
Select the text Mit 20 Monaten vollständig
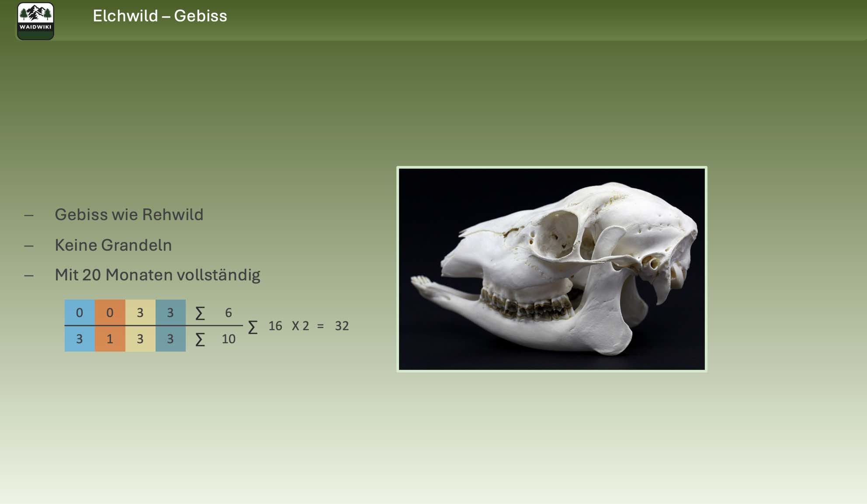point(157,275)
